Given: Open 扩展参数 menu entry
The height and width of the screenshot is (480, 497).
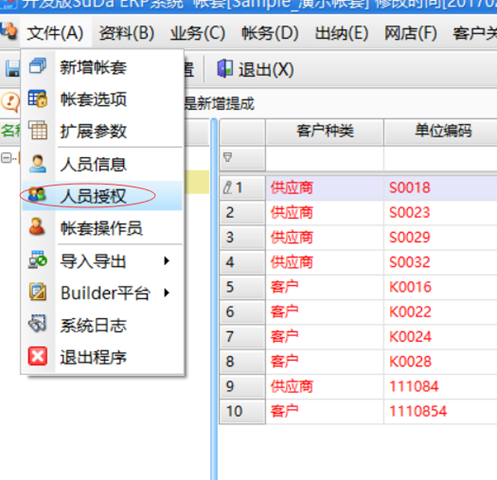Looking at the screenshot, I should coord(102,131).
